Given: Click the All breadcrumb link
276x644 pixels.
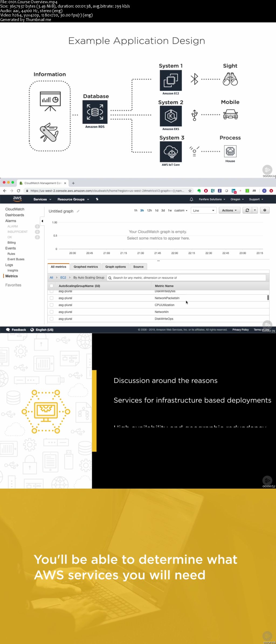Looking at the screenshot, I should pos(51,278).
